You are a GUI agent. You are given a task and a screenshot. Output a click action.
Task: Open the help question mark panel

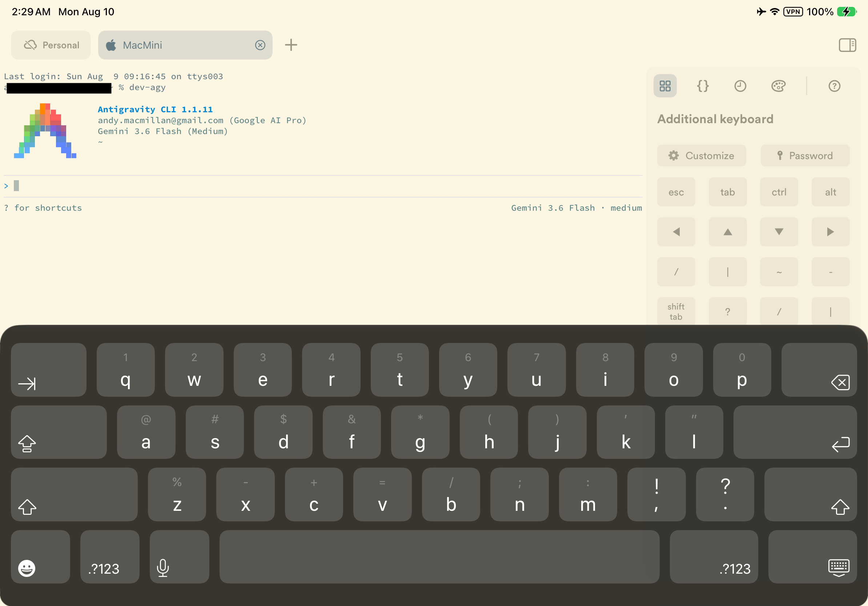tap(834, 86)
